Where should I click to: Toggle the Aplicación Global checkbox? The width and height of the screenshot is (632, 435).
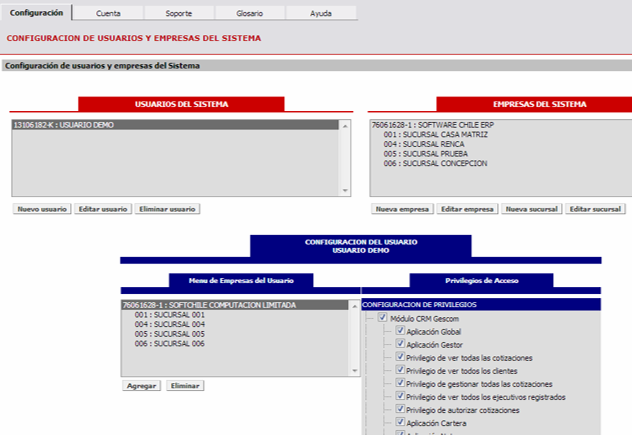point(400,331)
